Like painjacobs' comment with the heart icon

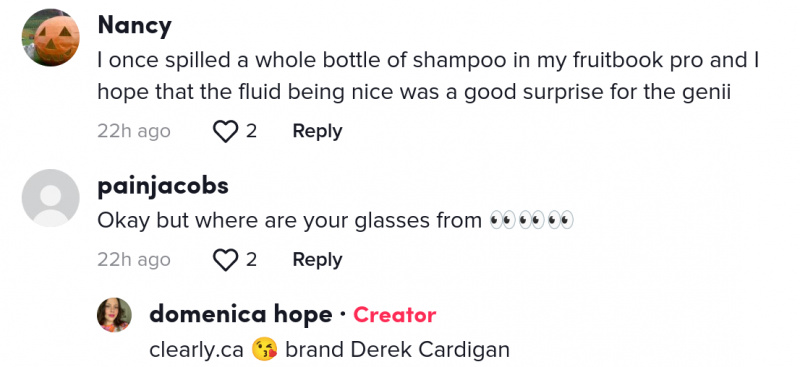(225, 260)
